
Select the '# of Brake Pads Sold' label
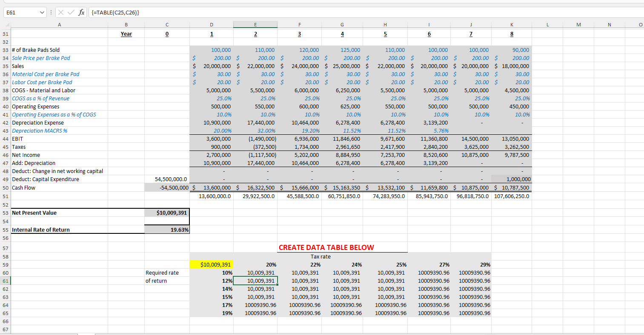click(x=36, y=50)
